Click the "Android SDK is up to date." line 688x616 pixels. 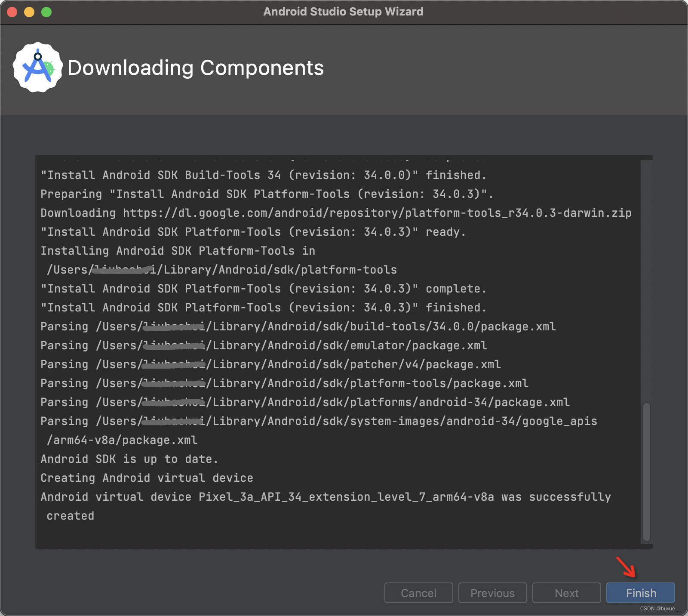[129, 459]
